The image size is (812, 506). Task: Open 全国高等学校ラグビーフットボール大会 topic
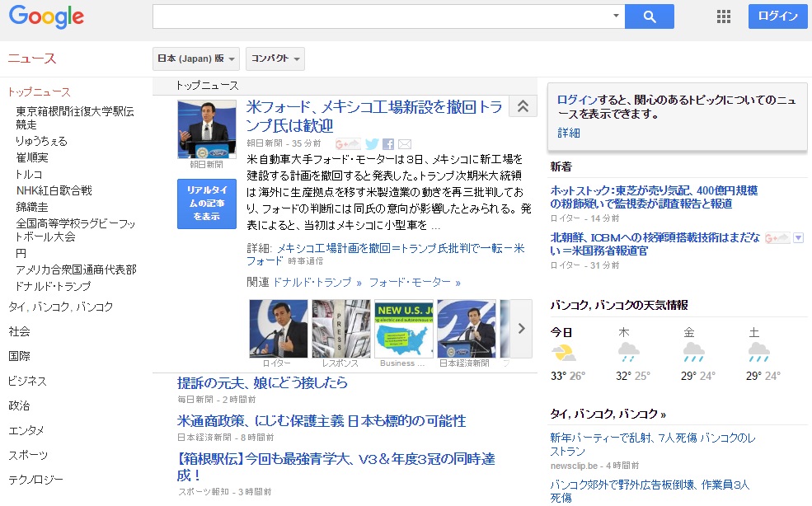(76, 230)
